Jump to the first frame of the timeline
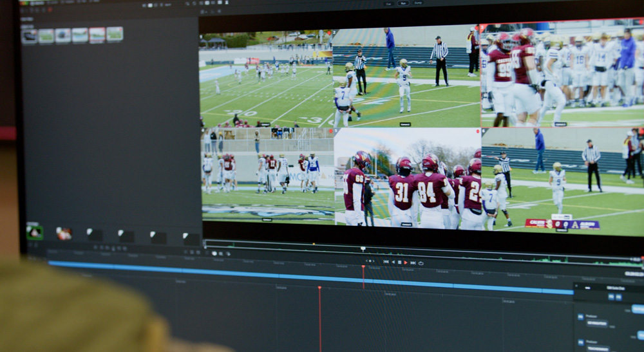 tap(386, 262)
